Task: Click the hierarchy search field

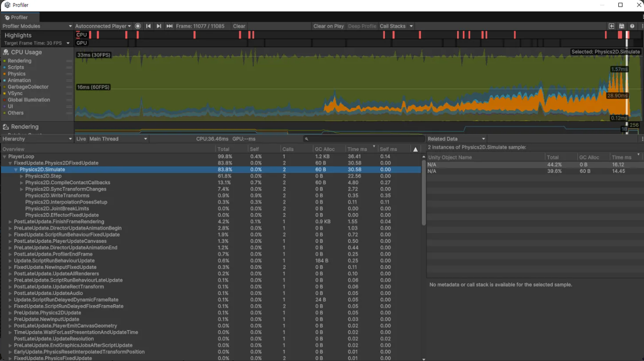Action: point(363,139)
